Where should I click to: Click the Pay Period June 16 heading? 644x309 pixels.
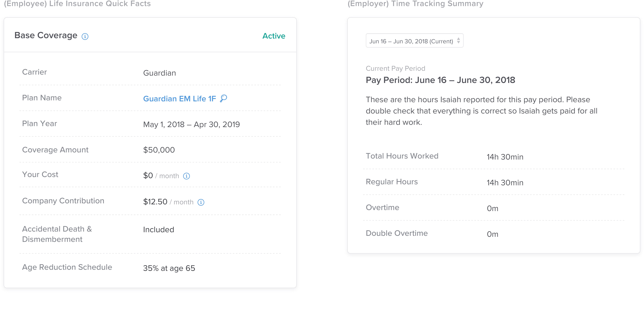[440, 80]
